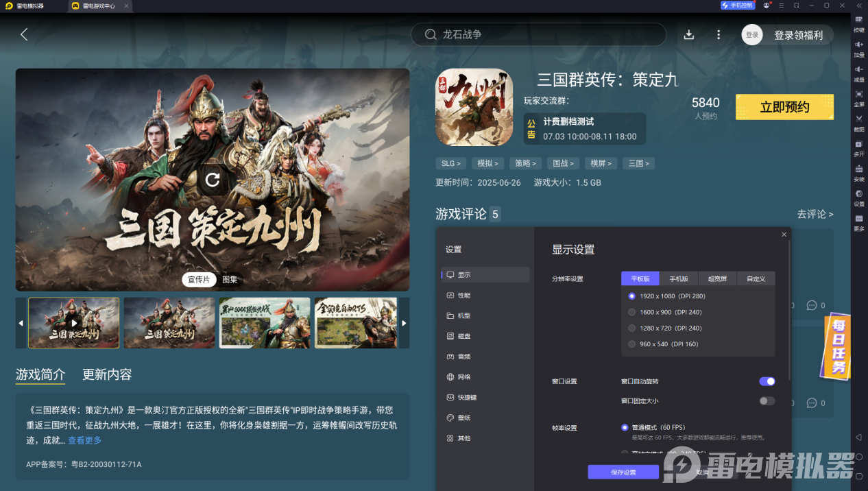Open the user account icon in title bar
868x491 pixels.
tap(767, 5)
